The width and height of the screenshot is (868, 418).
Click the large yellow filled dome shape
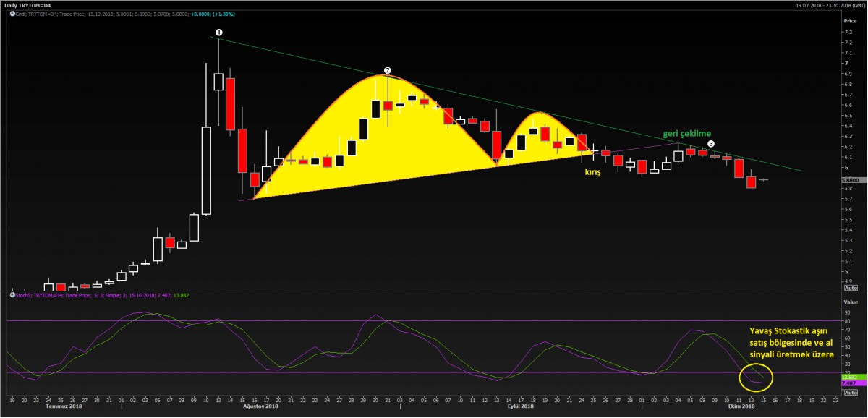click(x=376, y=137)
